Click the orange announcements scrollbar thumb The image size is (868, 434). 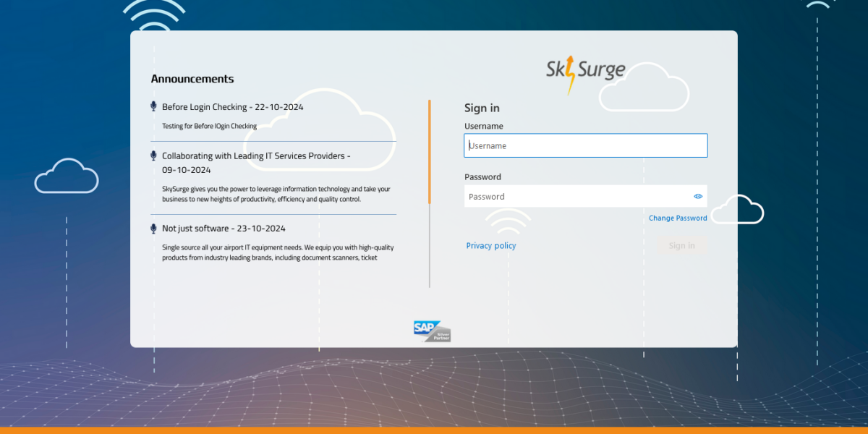tap(430, 152)
